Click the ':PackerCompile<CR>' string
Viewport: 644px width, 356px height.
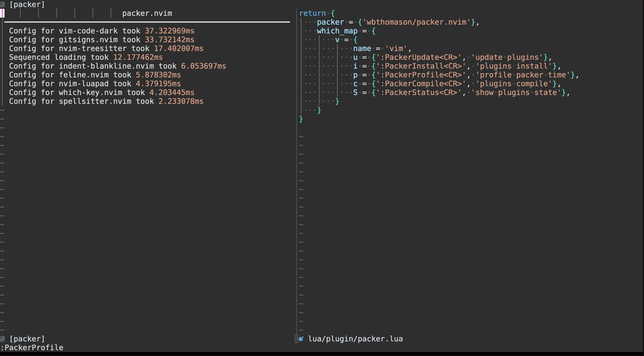point(421,84)
